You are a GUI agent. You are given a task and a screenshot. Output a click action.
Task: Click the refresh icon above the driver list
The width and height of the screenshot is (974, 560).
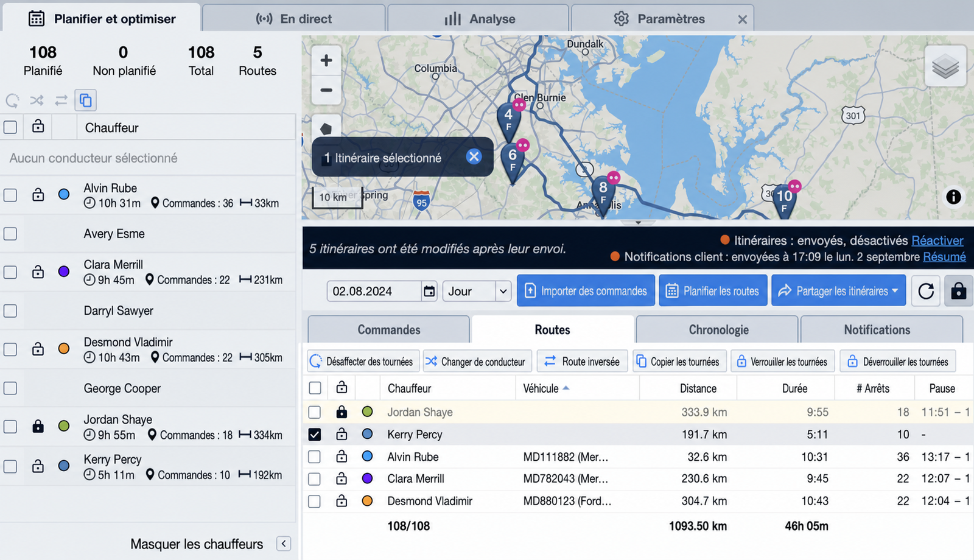(12, 100)
